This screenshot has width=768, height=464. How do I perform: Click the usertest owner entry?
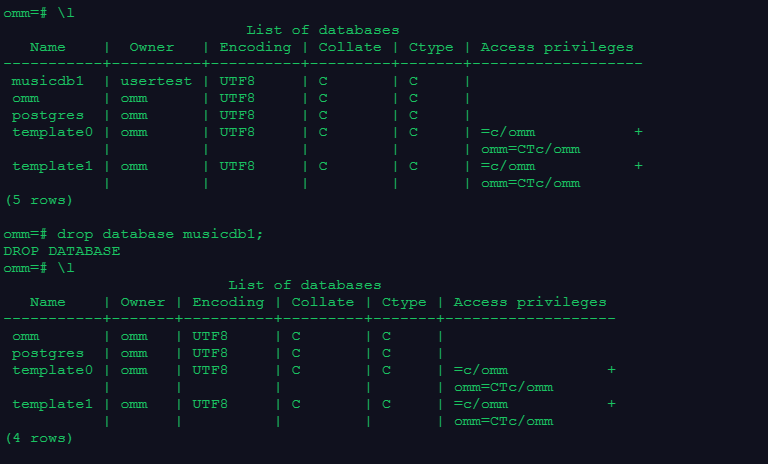[x=156, y=81]
